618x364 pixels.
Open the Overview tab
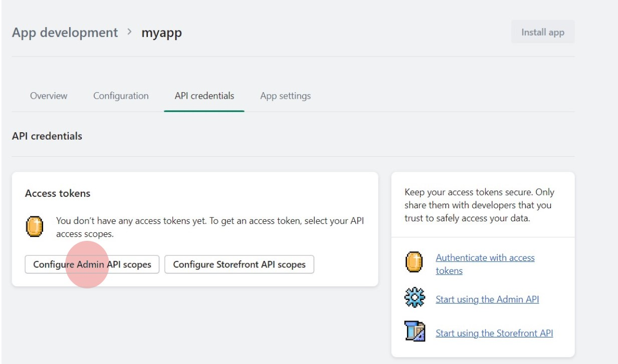click(x=49, y=96)
